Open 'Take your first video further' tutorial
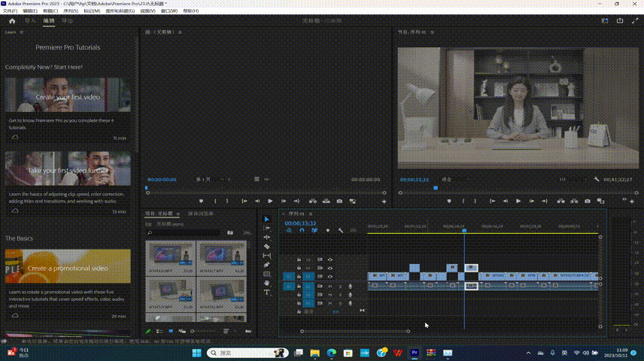This screenshot has height=361, width=644. click(68, 168)
